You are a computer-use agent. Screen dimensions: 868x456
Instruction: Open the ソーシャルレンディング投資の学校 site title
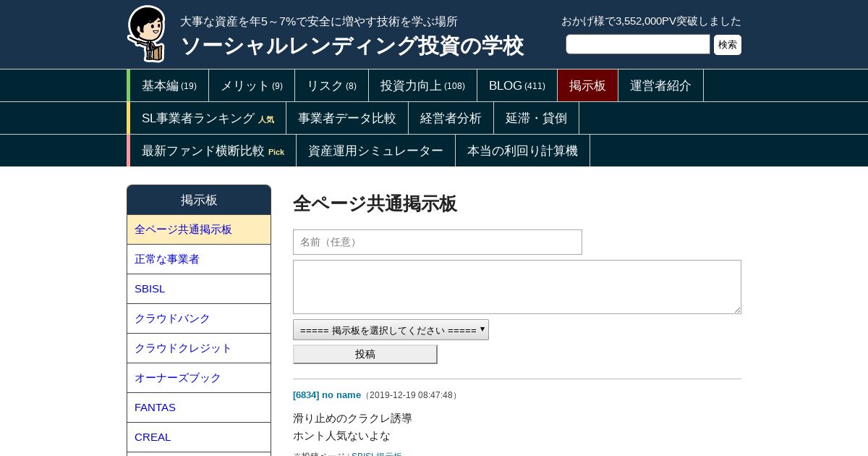pos(352,46)
